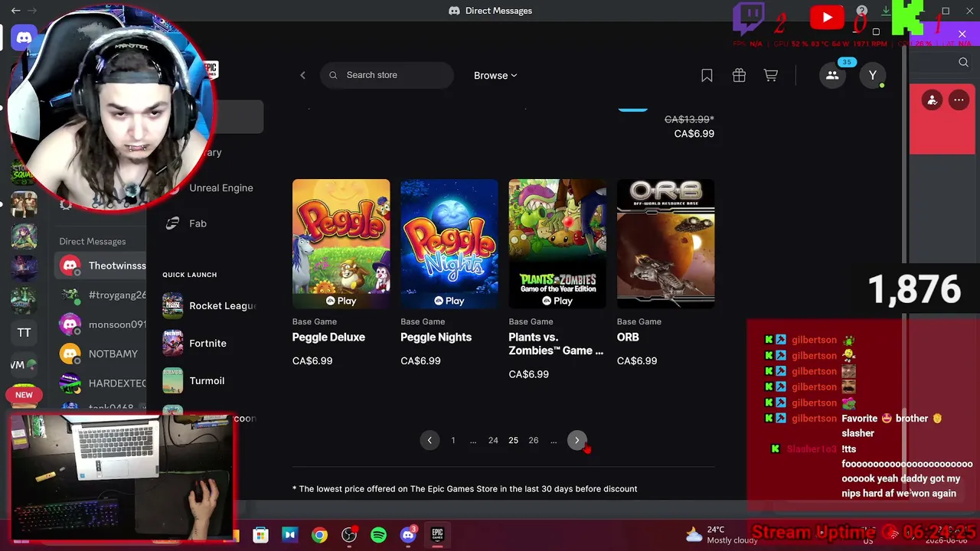Viewport: 980px width, 551px height.
Task: Launch Fortnite from its Quick Launch icon
Action: click(172, 343)
